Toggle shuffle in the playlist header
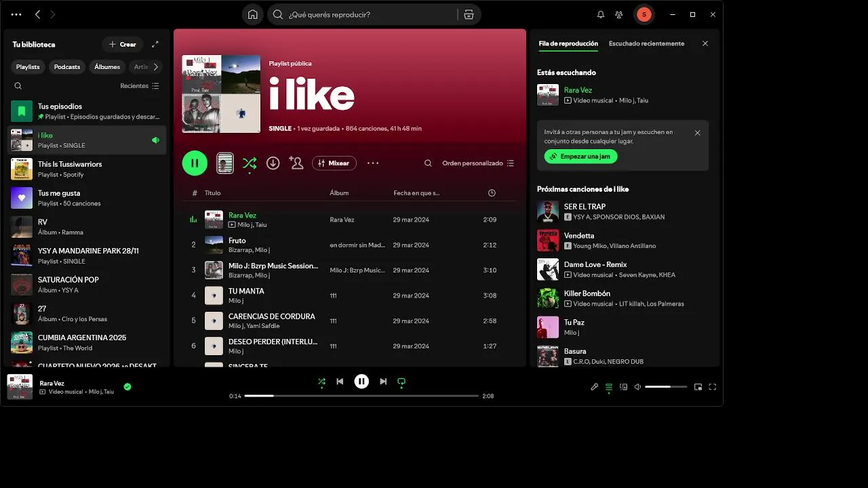This screenshot has width=868, height=488. (x=250, y=163)
